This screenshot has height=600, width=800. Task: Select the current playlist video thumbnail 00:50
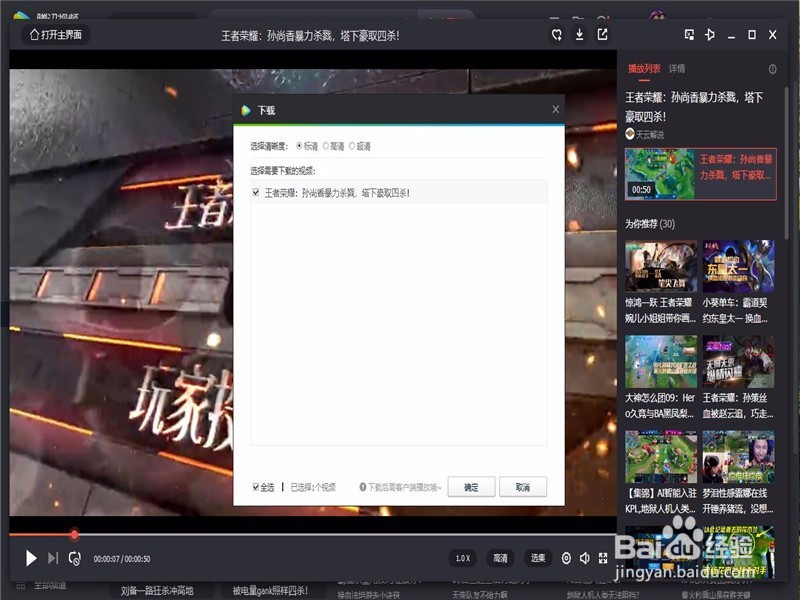pyautogui.click(x=660, y=173)
